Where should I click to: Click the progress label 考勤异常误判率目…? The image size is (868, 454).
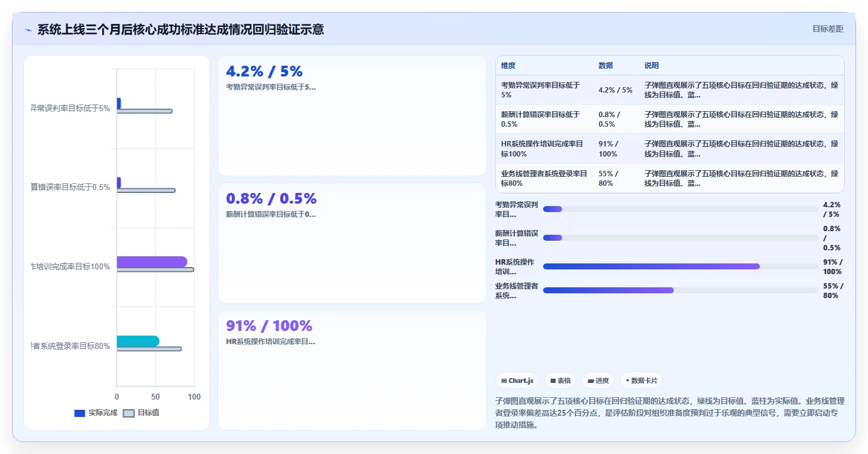[x=517, y=209]
